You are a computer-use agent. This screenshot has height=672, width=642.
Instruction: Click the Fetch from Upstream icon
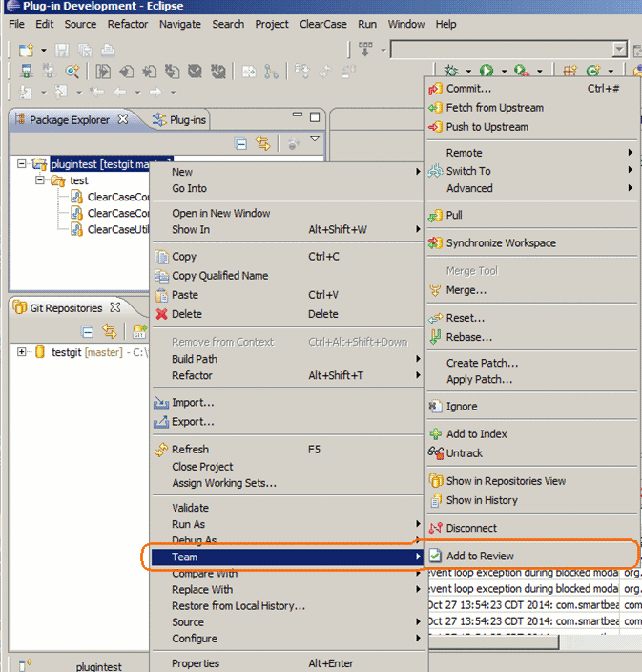click(x=436, y=108)
